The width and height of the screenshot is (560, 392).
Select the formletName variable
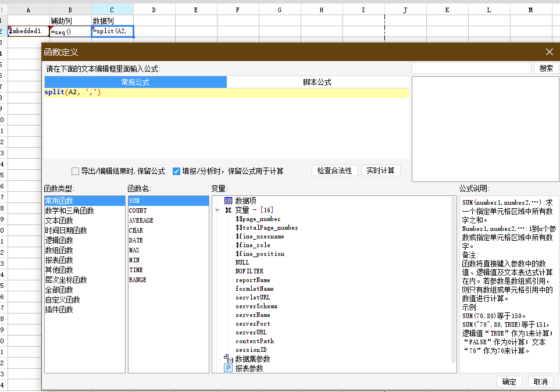tap(255, 288)
